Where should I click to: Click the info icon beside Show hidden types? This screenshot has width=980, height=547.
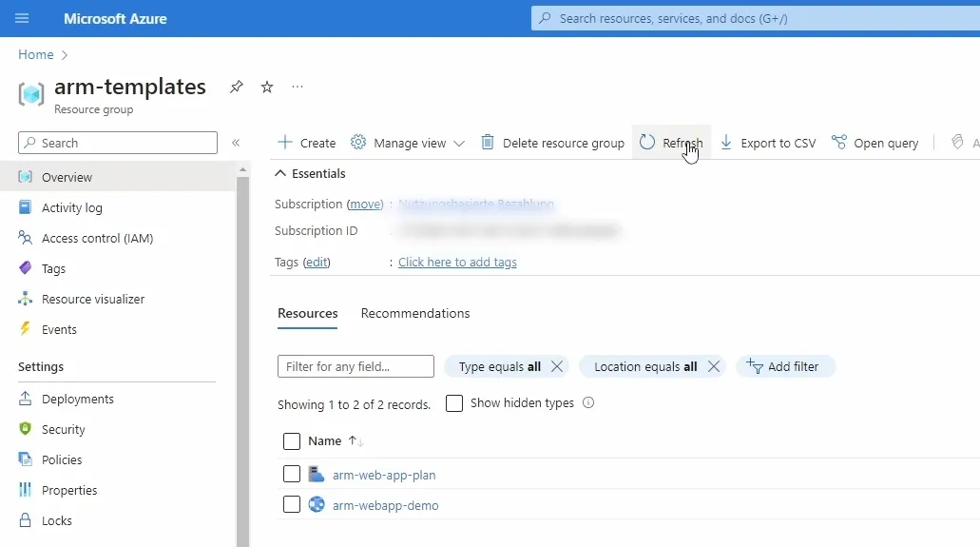click(588, 402)
